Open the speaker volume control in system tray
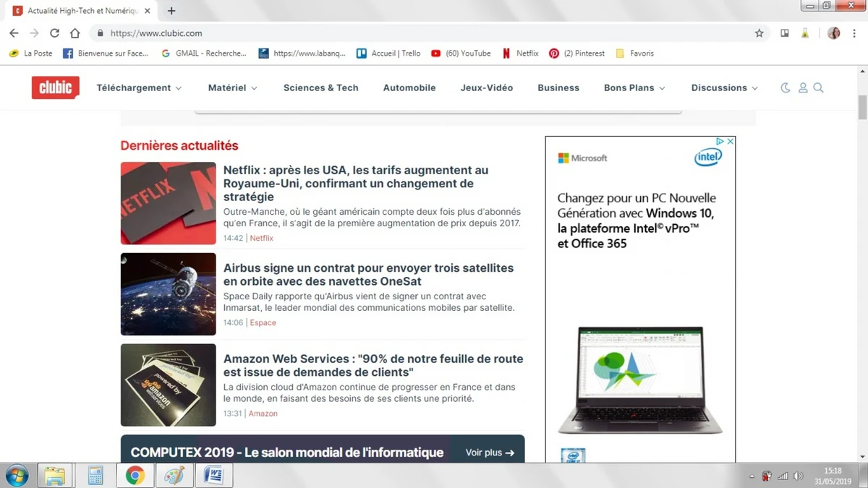The height and width of the screenshot is (488, 868). [799, 476]
